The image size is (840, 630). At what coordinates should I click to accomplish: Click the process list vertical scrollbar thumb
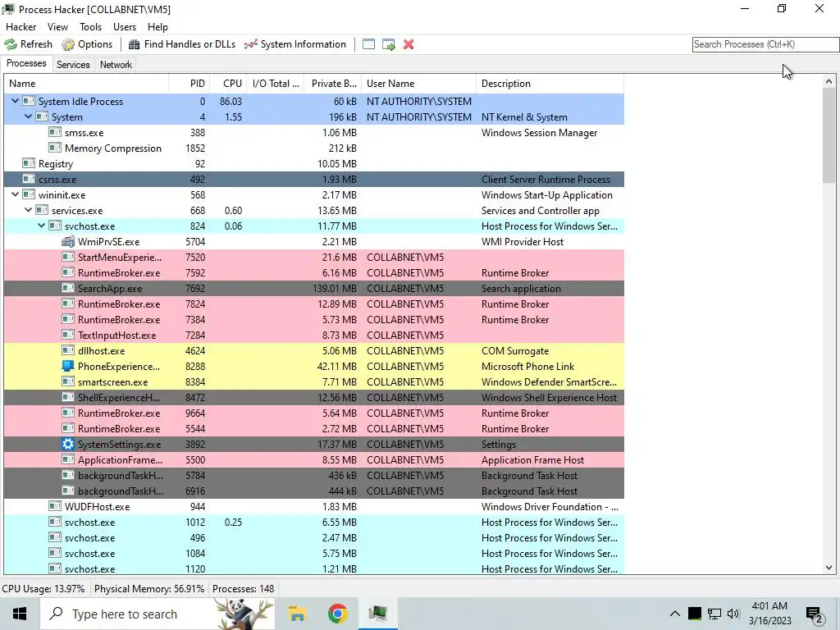829,136
